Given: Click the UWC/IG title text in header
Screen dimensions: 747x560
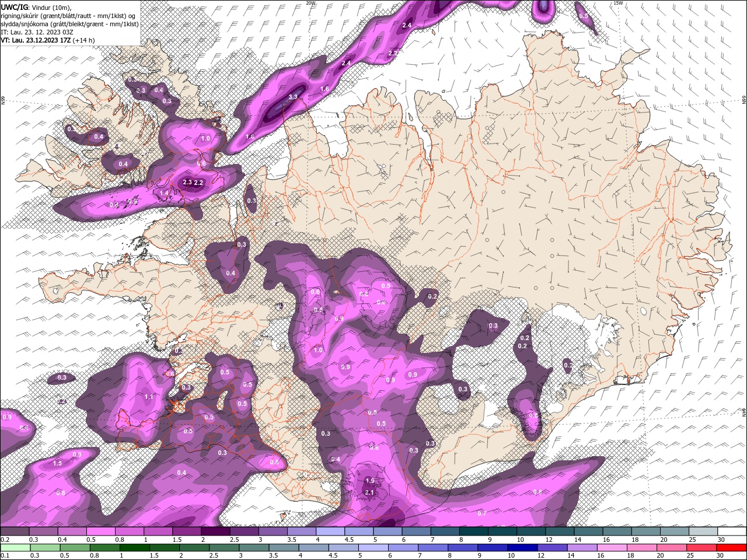Looking at the screenshot, I should [x=15, y=6].
